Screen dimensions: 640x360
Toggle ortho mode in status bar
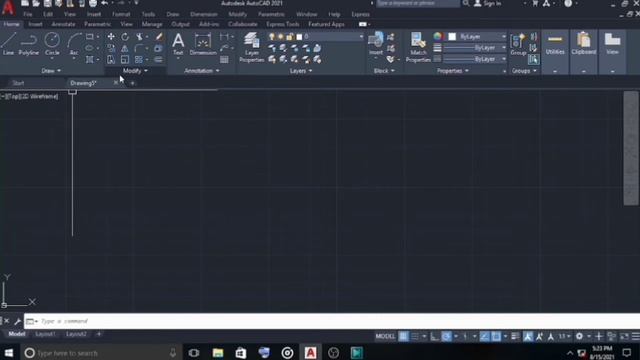point(435,336)
